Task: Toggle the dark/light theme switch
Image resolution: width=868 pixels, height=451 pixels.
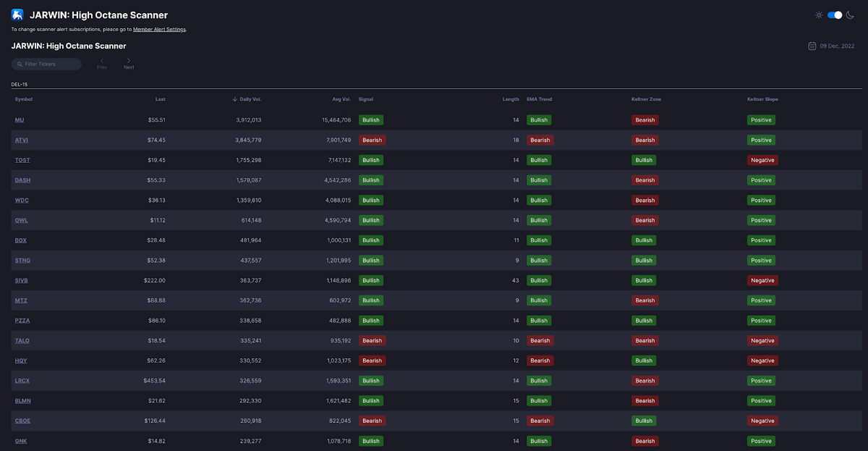Action: point(835,14)
